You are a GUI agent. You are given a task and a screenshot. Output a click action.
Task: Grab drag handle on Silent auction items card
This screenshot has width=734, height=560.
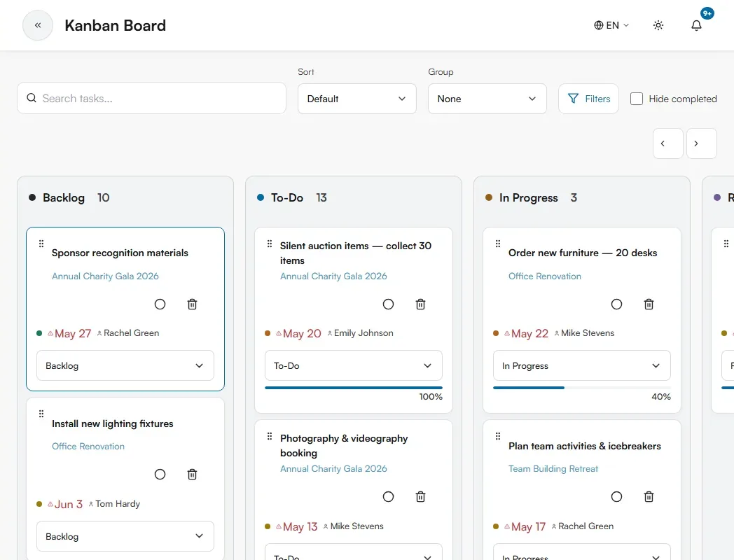270,244
